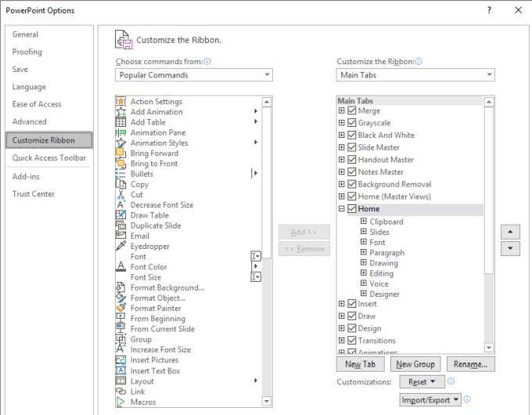Uncheck the Merge tab checkbox
The height and width of the screenshot is (415, 532).
point(352,110)
